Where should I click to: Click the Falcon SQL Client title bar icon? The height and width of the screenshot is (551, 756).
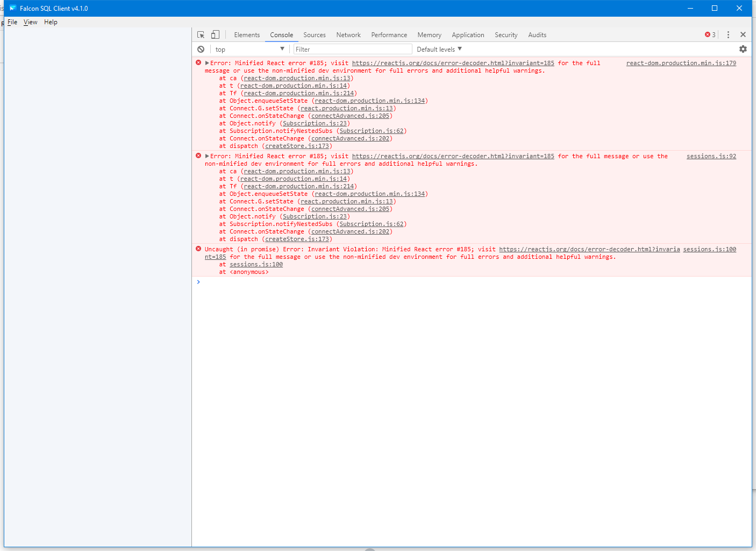pyautogui.click(x=12, y=8)
